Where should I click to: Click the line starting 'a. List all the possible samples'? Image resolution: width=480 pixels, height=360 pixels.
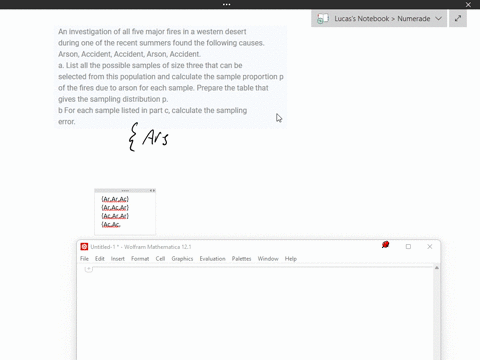[x=150, y=65]
